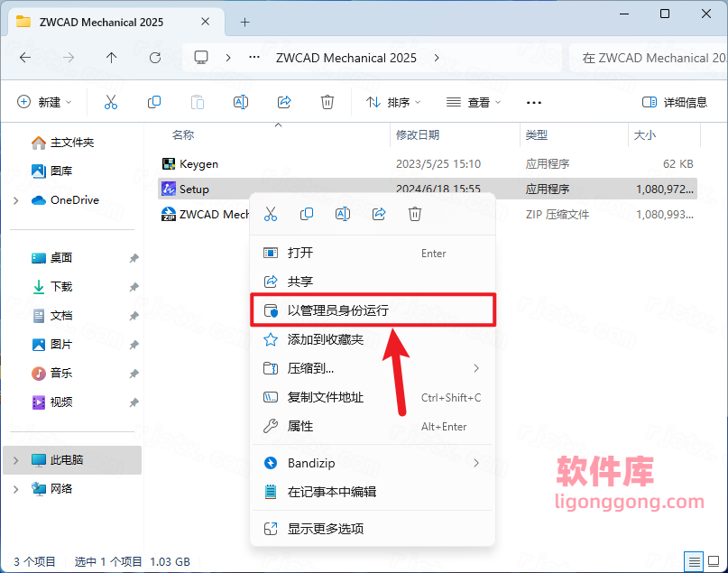Click the chevron after ZWCAD Mechanical 2025 in the address bar

tap(437, 58)
